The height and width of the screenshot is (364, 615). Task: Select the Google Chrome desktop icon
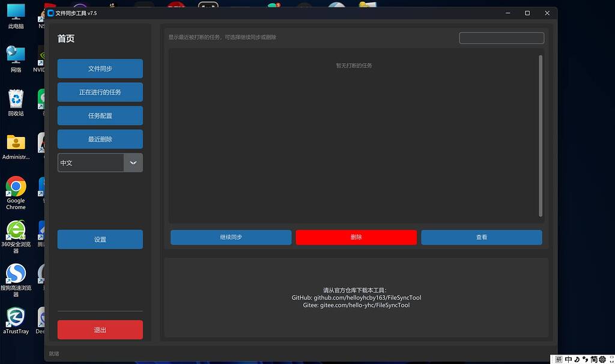(16, 193)
